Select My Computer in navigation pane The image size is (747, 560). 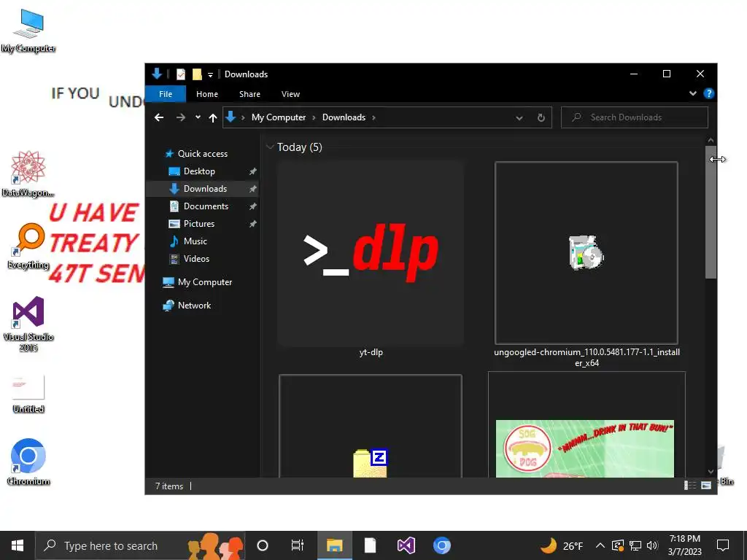(204, 282)
